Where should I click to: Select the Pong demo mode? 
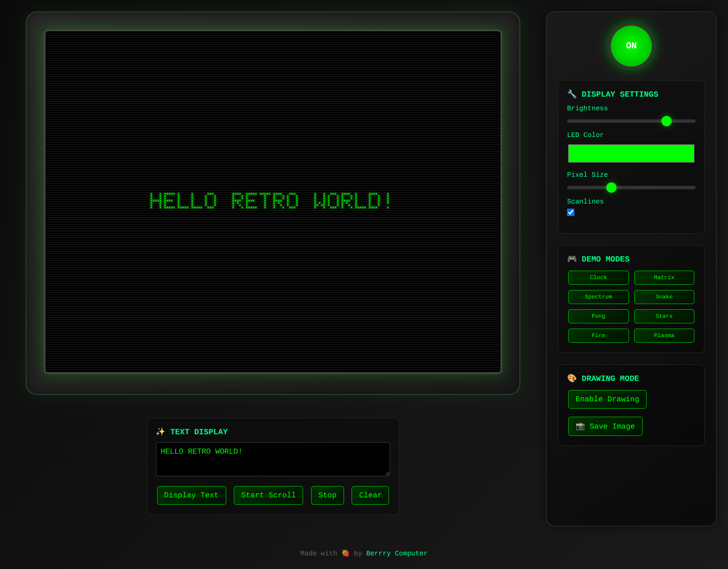(x=598, y=316)
